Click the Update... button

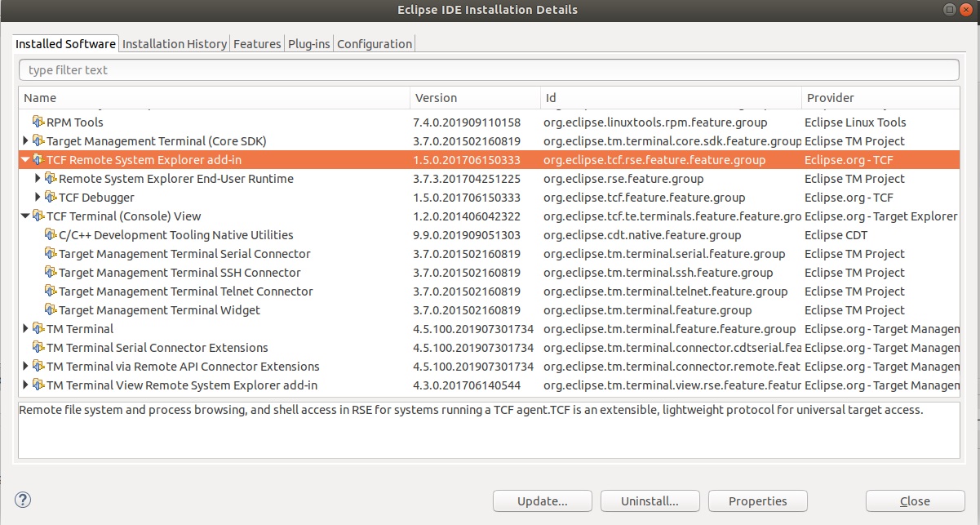[x=543, y=501]
